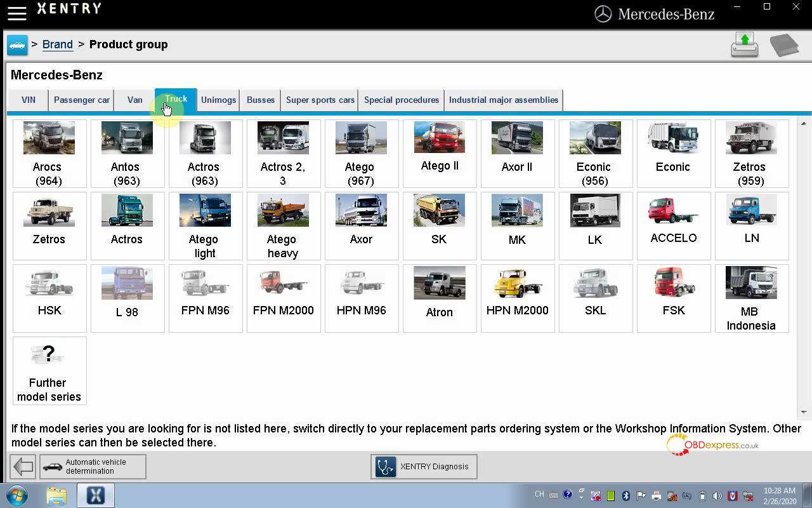Screen dimensions: 812x508
Task: Click the back arrow button
Action: coord(23,467)
